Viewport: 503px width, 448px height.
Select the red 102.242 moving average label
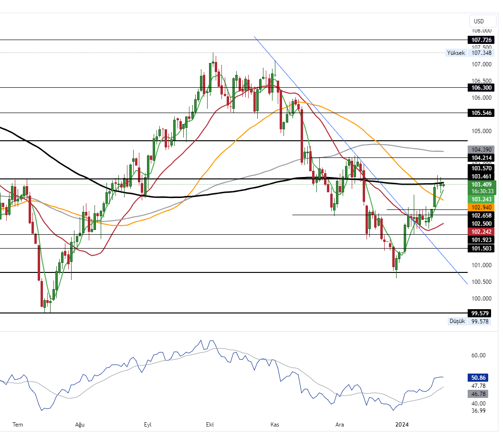coord(482,231)
